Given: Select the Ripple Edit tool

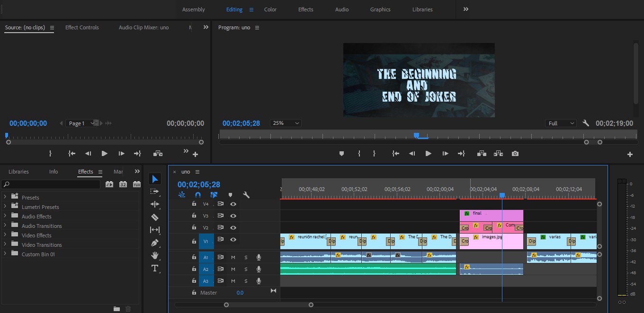Looking at the screenshot, I should coord(155,204).
